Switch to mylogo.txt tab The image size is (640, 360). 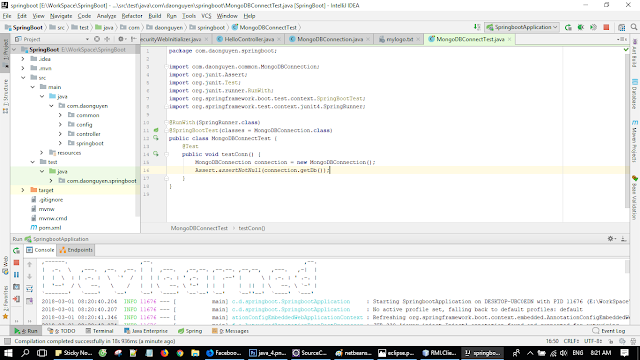[x=399, y=39]
